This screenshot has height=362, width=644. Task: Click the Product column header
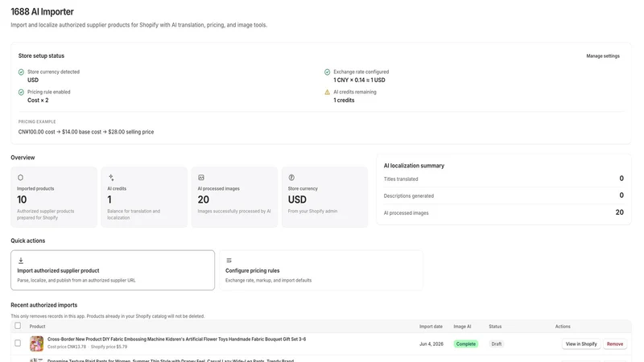click(x=37, y=327)
